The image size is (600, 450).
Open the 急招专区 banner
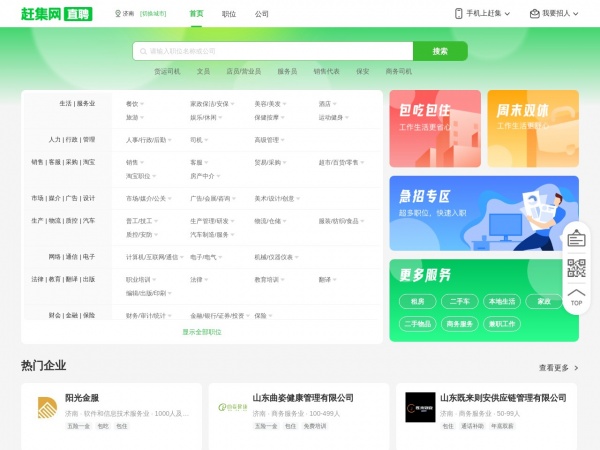click(484, 213)
